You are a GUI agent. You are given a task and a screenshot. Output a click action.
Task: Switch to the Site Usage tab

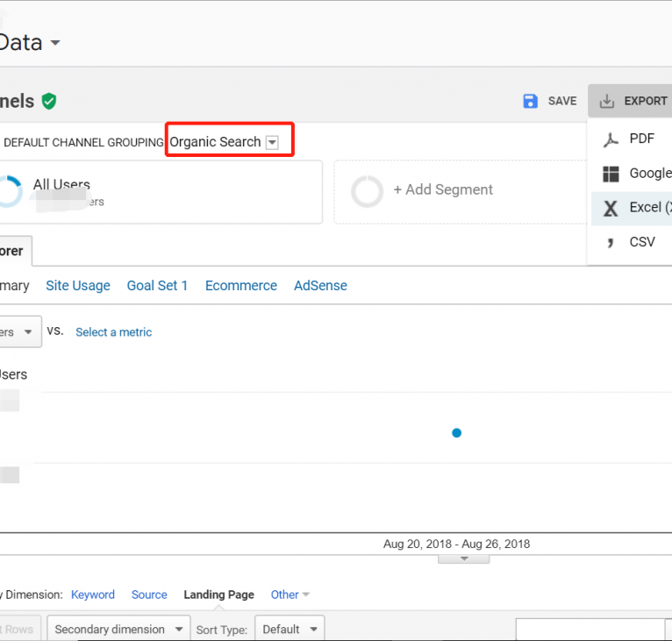78,286
